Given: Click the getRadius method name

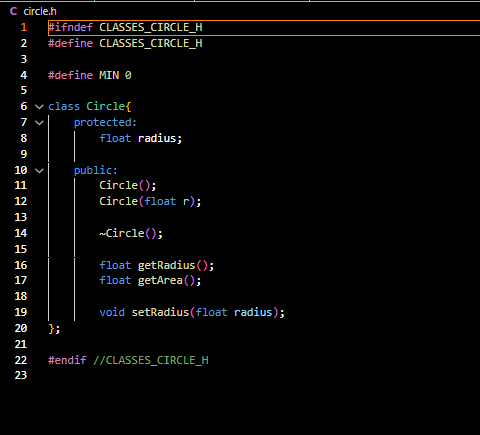Looking at the screenshot, I should [x=166, y=265].
